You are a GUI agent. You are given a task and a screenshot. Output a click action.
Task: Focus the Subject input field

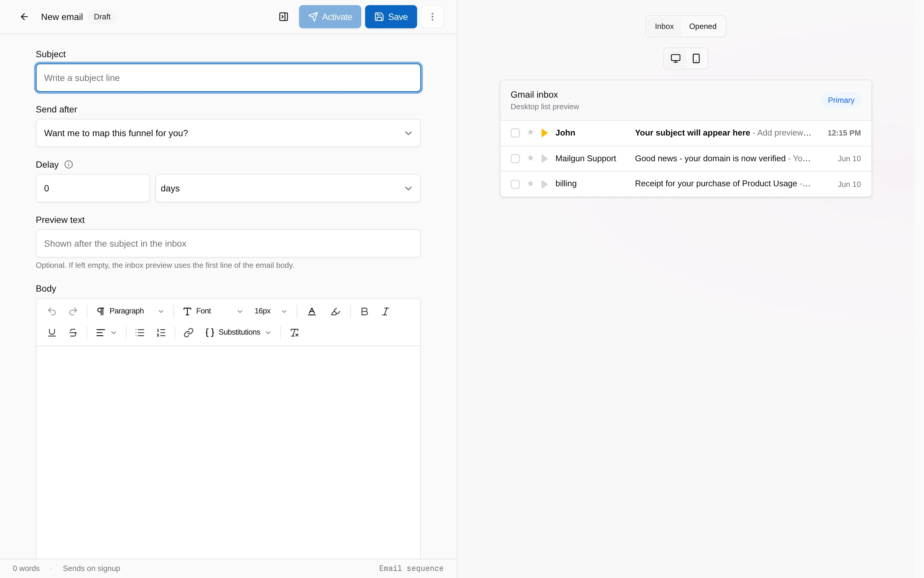click(x=228, y=78)
